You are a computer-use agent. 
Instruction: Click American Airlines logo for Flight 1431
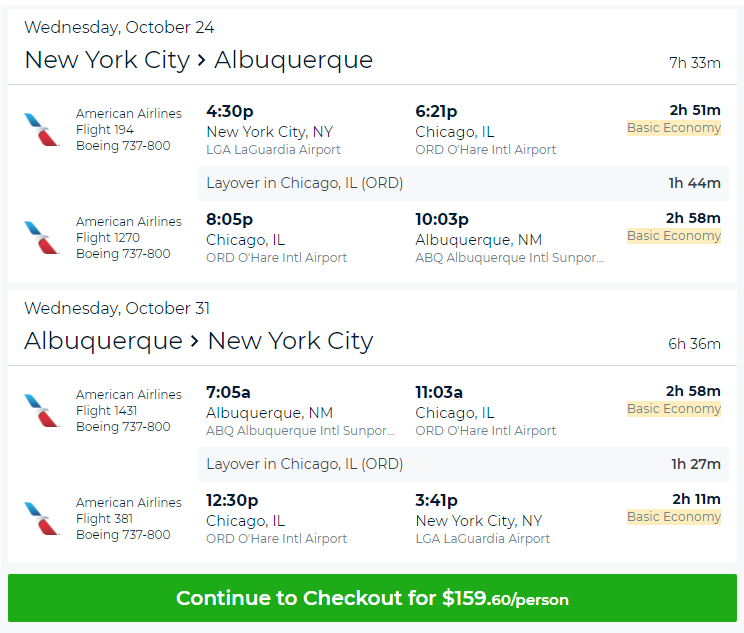[x=42, y=411]
